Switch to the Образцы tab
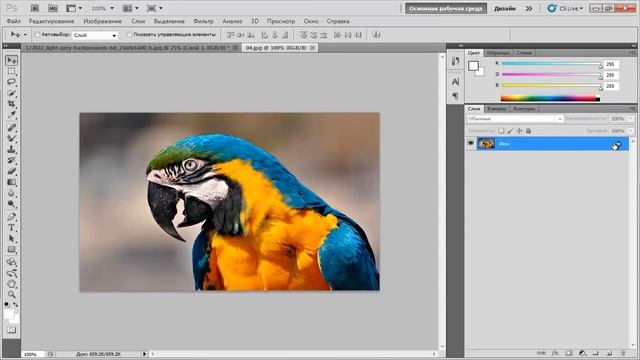The image size is (640, 360). tap(498, 53)
